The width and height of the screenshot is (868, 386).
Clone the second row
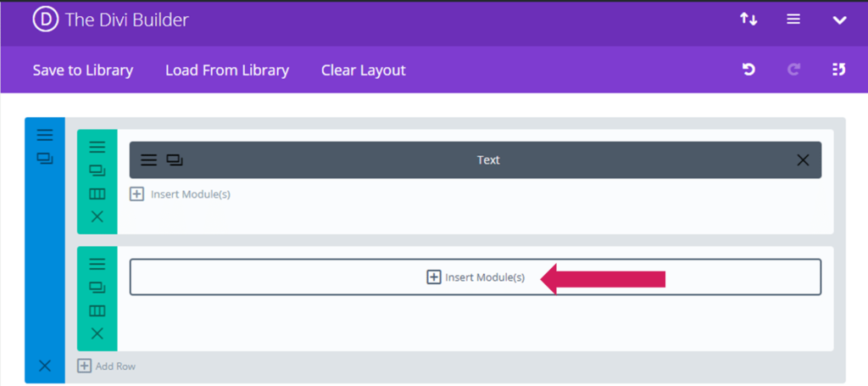coord(97,288)
